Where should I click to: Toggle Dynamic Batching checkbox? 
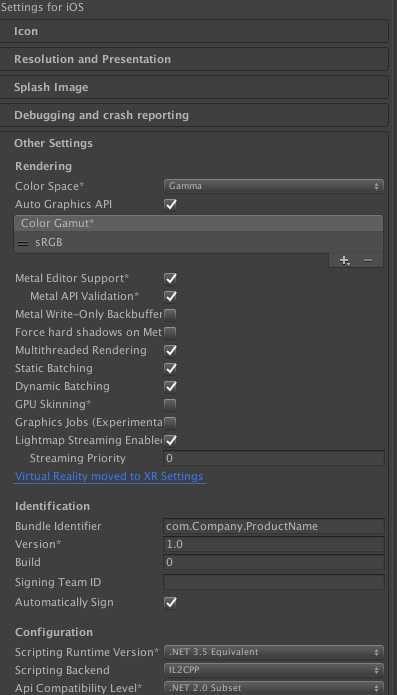[x=170, y=386]
